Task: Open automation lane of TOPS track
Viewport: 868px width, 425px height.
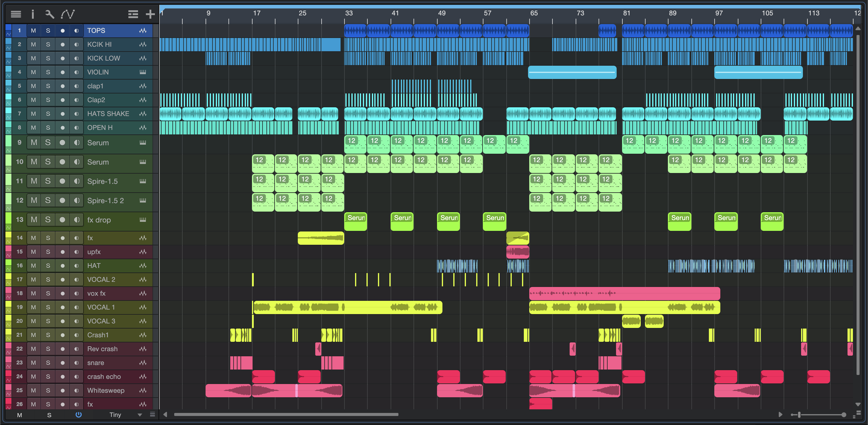Action: tap(8, 34)
